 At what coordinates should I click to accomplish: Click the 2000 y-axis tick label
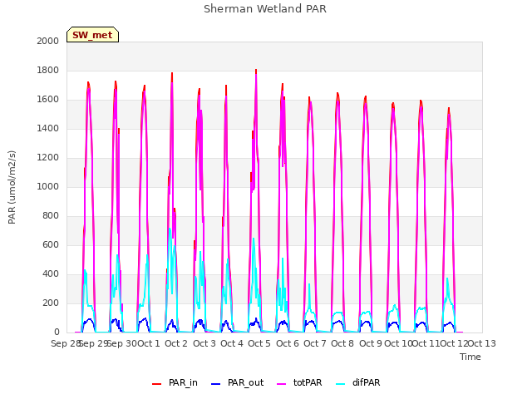48,41
